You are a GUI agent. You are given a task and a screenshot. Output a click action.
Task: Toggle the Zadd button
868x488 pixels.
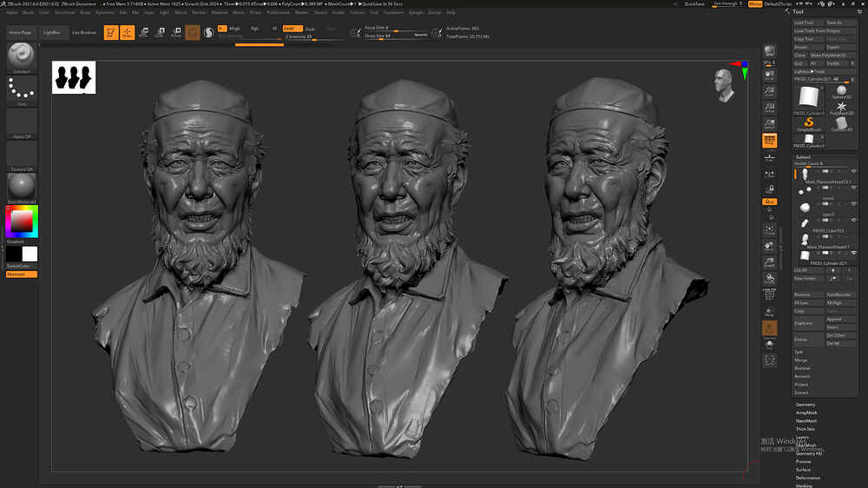[x=293, y=29]
